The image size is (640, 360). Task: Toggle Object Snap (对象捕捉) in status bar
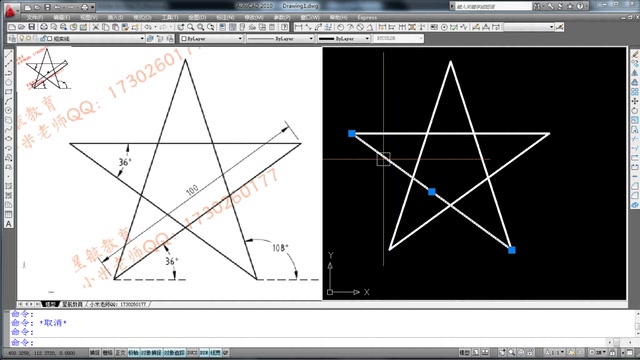click(x=151, y=353)
